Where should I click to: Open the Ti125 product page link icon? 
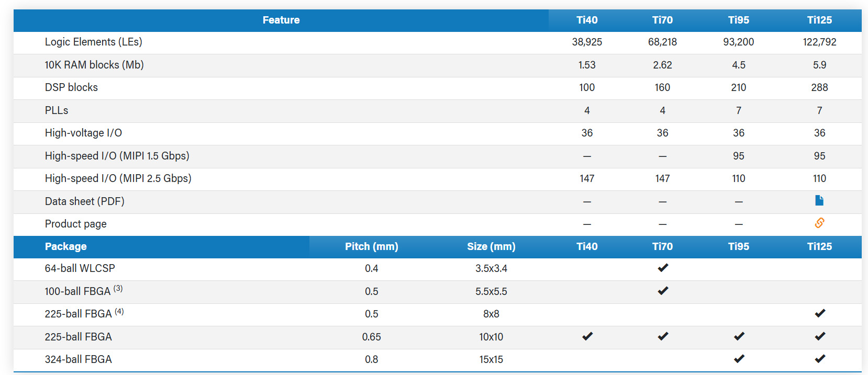coord(819,223)
